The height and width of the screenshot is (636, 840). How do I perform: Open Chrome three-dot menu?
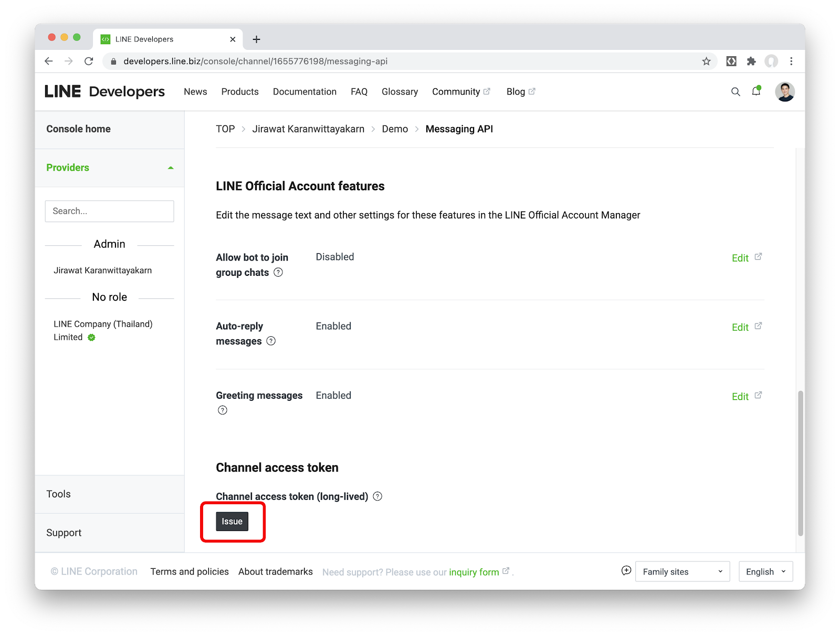(791, 61)
